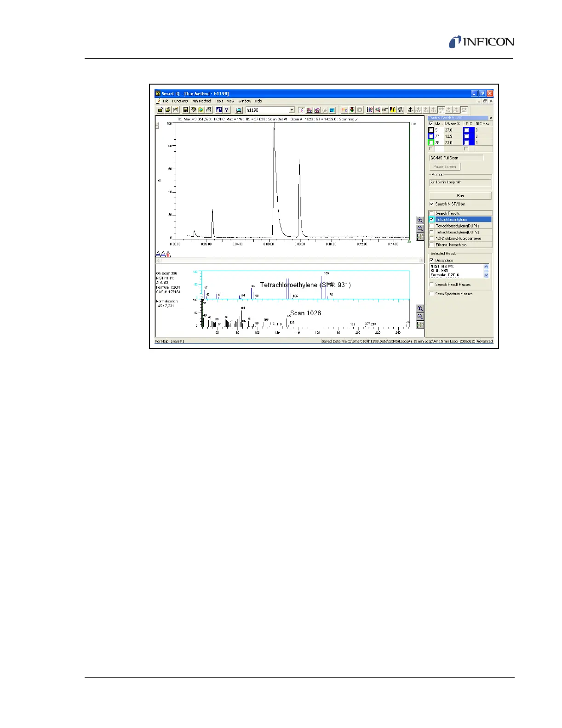Open the Functions menu
Image resolution: width=562 pixels, height=728 pixels.
tap(180, 101)
